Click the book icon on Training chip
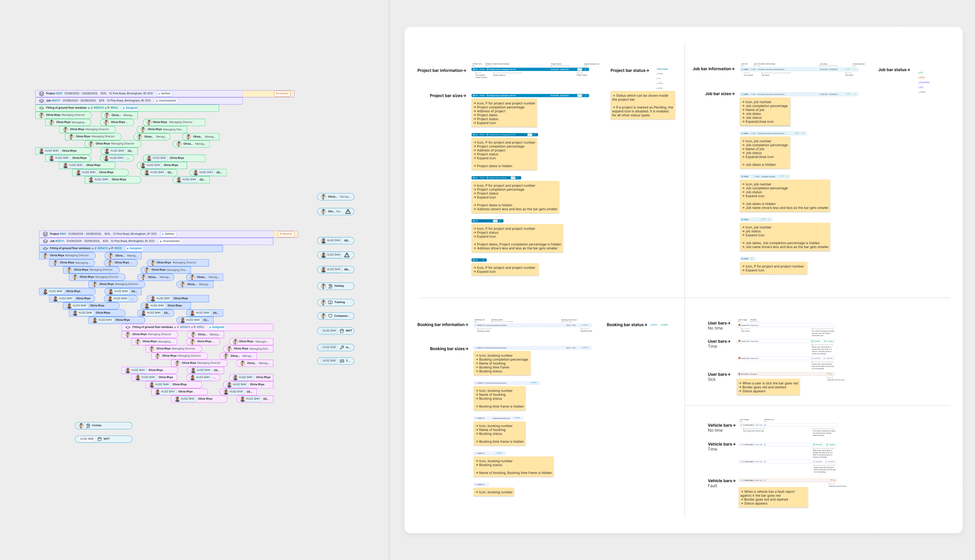975x560 pixels. pos(330,302)
